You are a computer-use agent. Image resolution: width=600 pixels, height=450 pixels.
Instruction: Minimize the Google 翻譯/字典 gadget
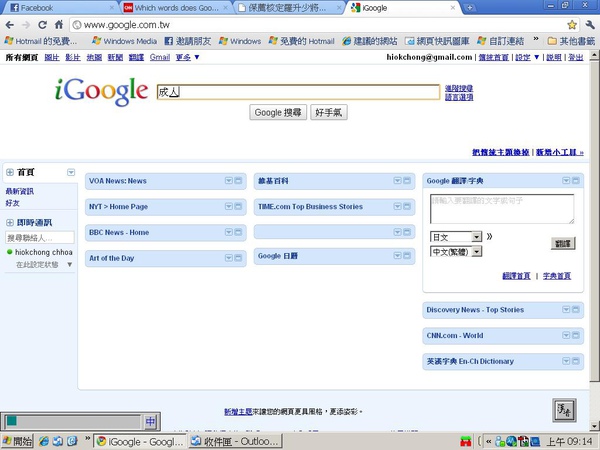click(576, 181)
